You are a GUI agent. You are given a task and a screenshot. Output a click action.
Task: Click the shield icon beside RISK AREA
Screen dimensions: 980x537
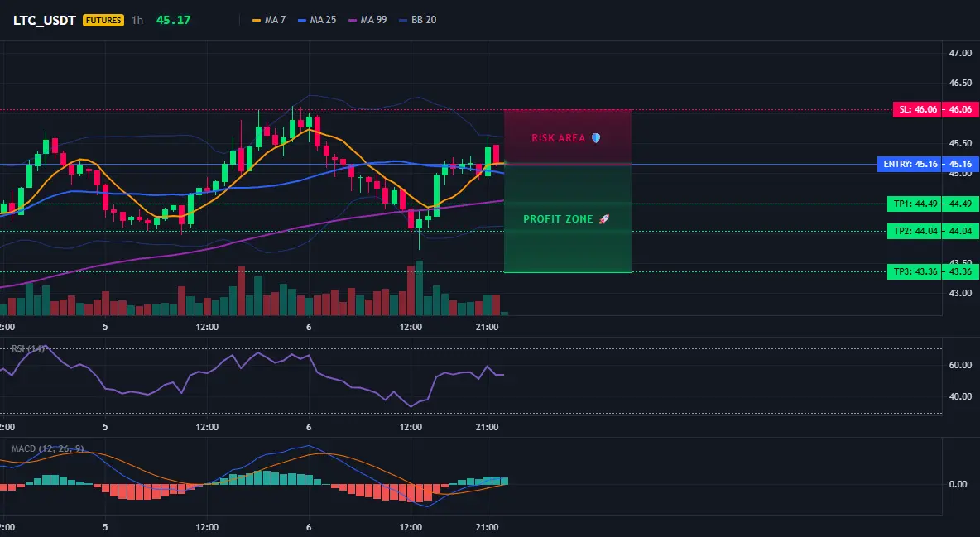[x=596, y=138]
